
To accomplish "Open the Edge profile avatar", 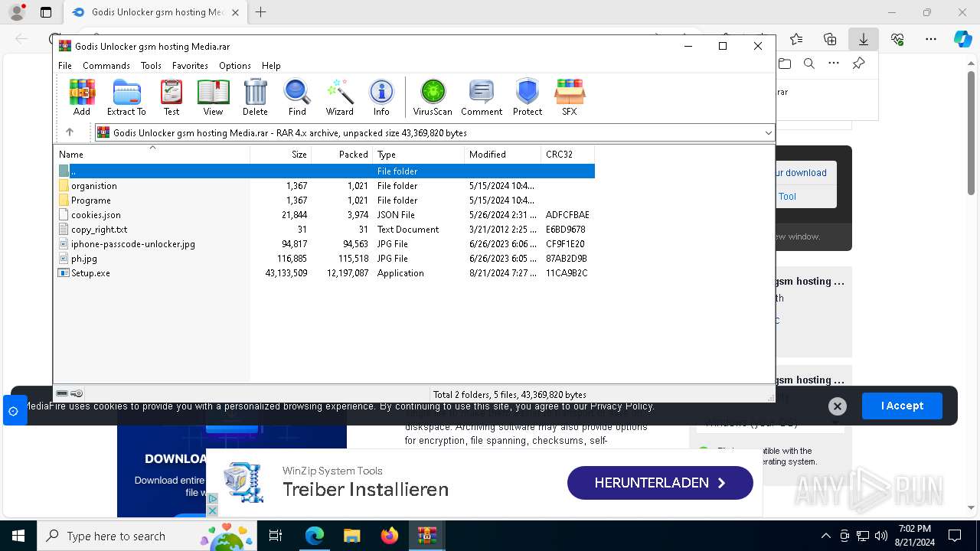I will tap(17, 12).
